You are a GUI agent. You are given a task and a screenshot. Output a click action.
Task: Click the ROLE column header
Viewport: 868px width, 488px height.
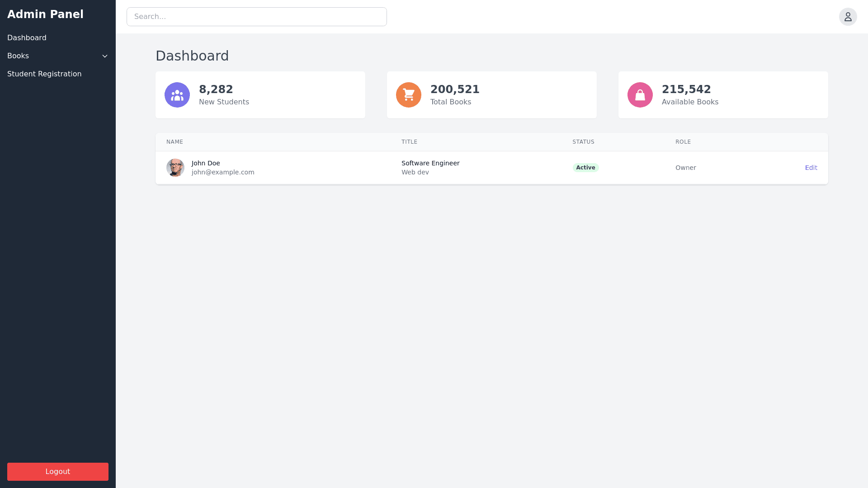coord(683,141)
